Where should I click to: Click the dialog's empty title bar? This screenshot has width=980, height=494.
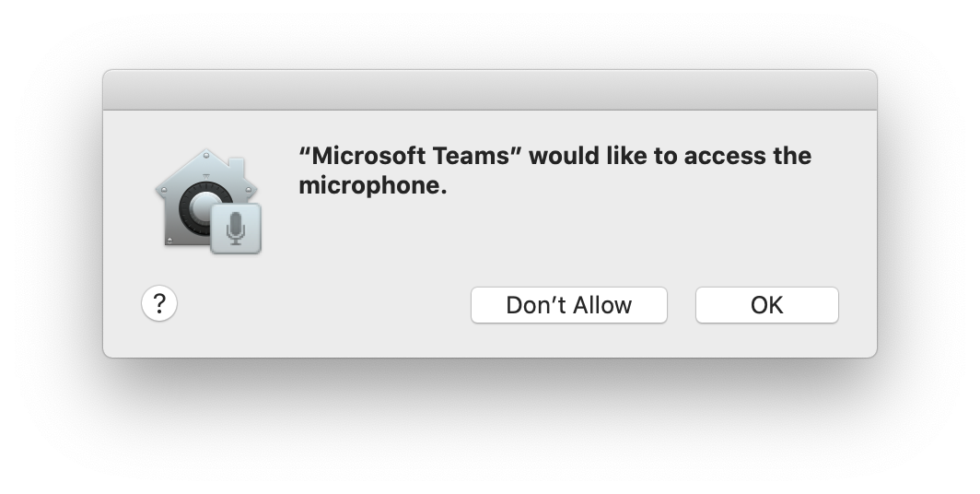pyautogui.click(x=490, y=90)
